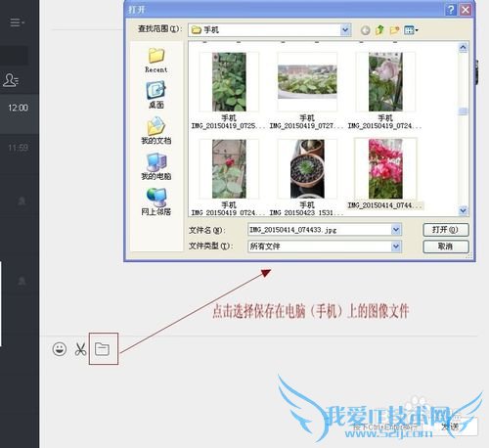The image size is (489, 448).
Task: Select the IMG_20150419_0725 plant thumbnail
Action: click(x=229, y=82)
